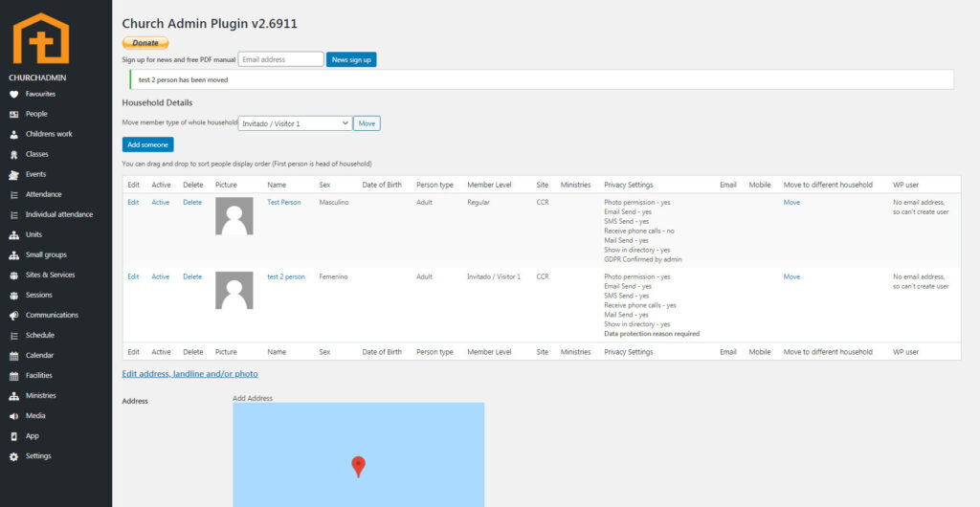Open the Calendar icon in sidebar
The image size is (980, 507).
pos(13,355)
